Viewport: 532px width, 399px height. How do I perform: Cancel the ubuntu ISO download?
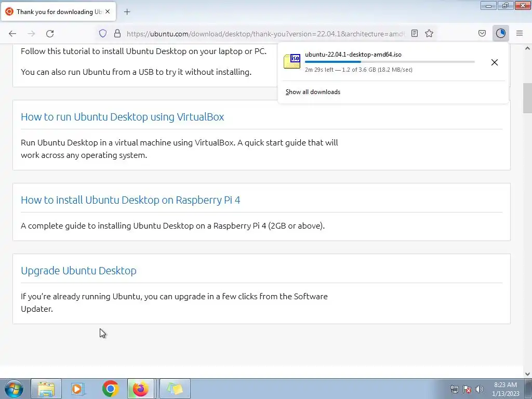pos(495,62)
